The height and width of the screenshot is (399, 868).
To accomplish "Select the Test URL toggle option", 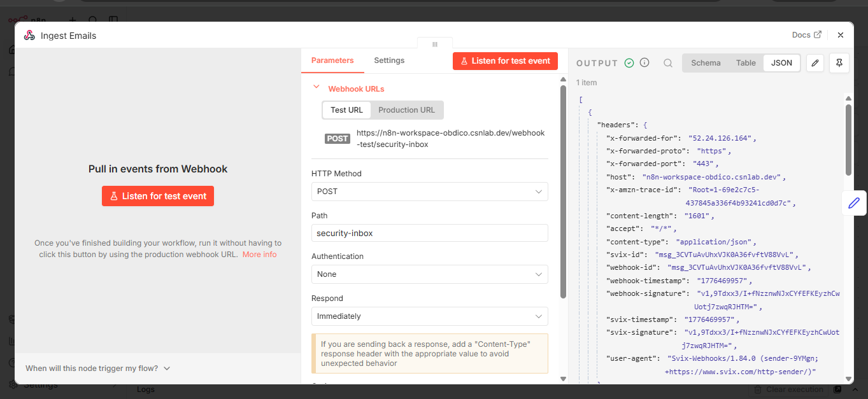I will pyautogui.click(x=346, y=110).
